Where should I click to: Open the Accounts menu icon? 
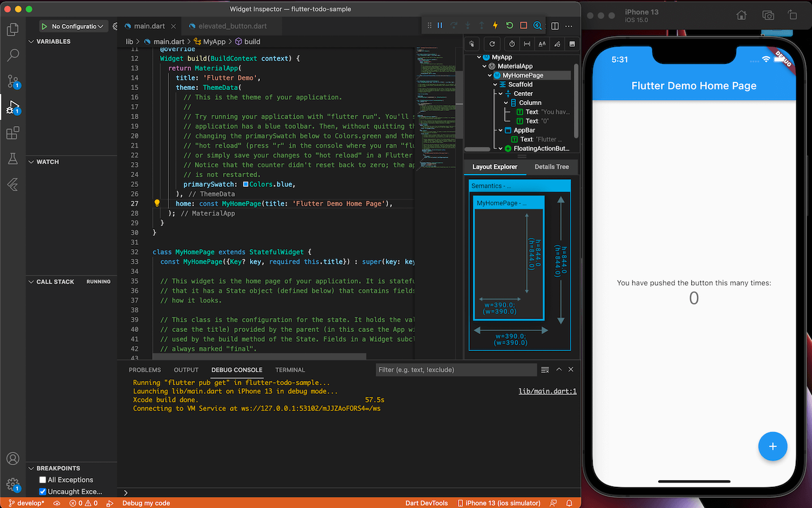(x=12, y=459)
